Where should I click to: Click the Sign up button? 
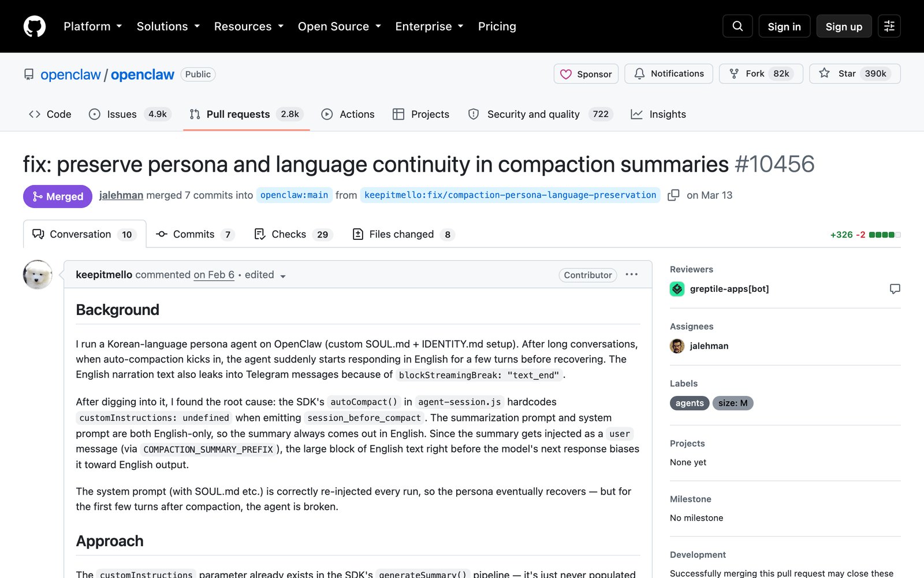[x=844, y=26]
